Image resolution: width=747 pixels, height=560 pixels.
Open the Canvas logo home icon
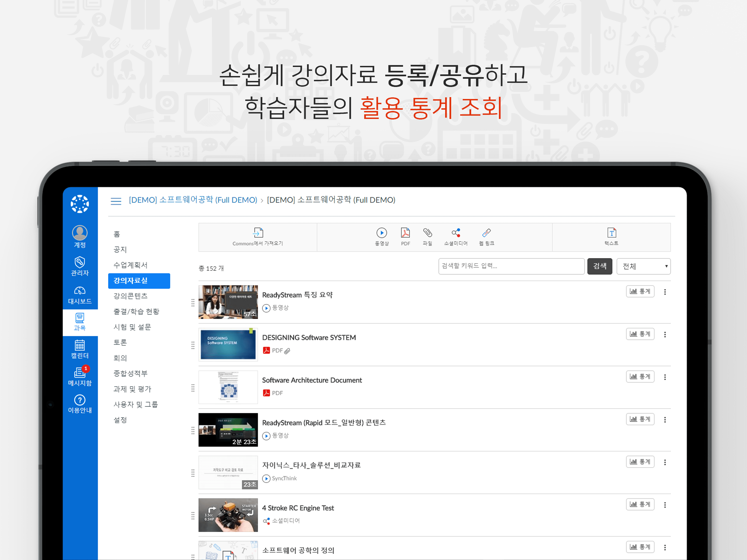(80, 204)
